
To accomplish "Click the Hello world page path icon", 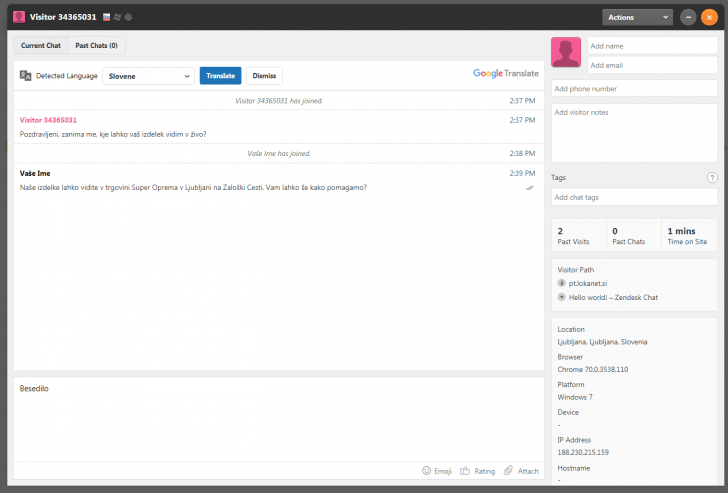I will [561, 297].
